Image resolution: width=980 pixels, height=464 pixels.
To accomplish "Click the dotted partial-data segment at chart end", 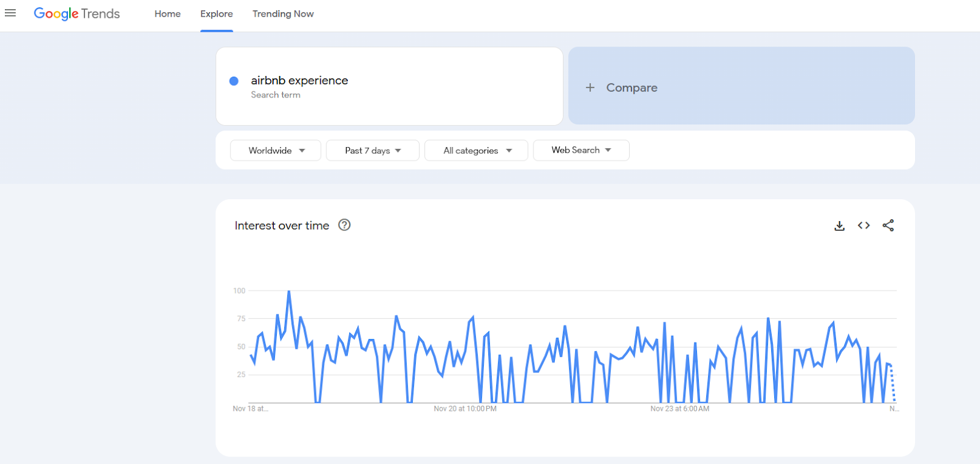I will coord(892,384).
